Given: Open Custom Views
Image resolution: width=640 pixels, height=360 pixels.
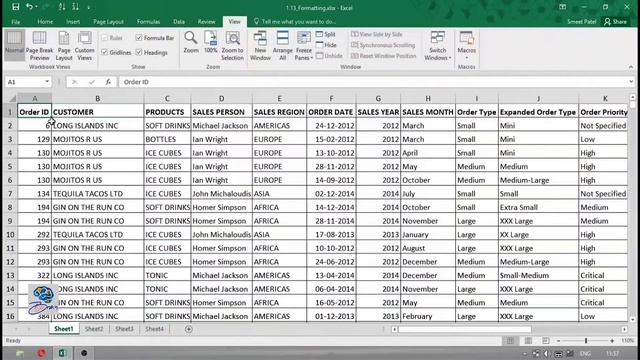Looking at the screenshot, I should point(84,46).
